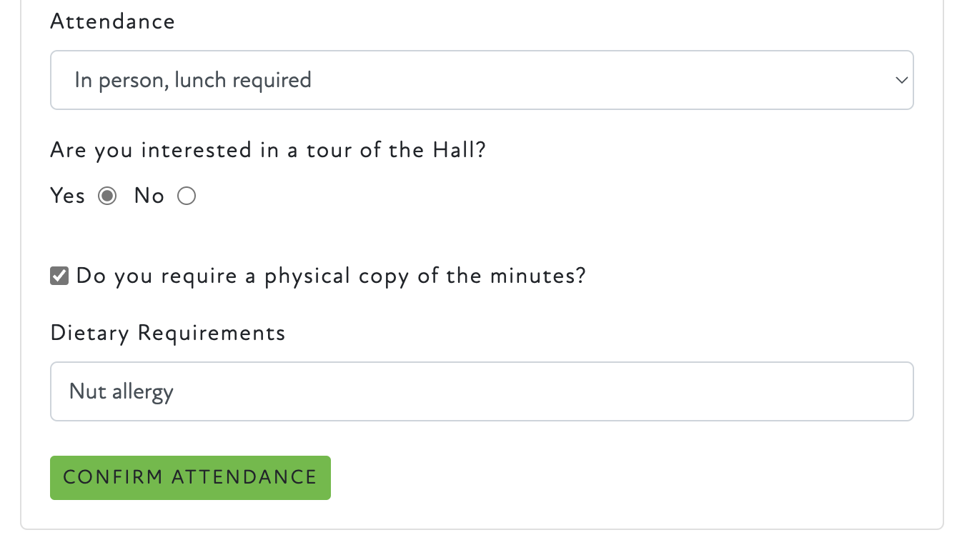Click the chevron arrow on Attendance select
Image resolution: width=962 pixels, height=560 pixels.
click(901, 80)
